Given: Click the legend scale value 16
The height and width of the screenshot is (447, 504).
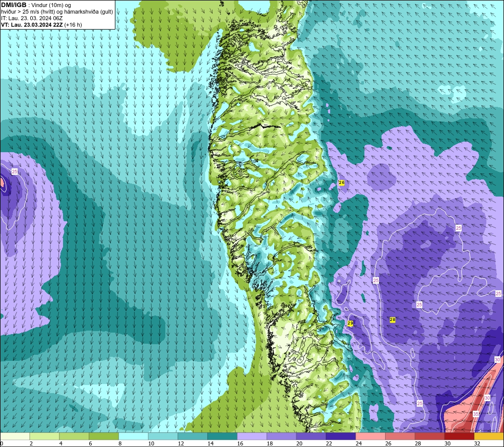Looking at the screenshot, I should click(240, 444).
